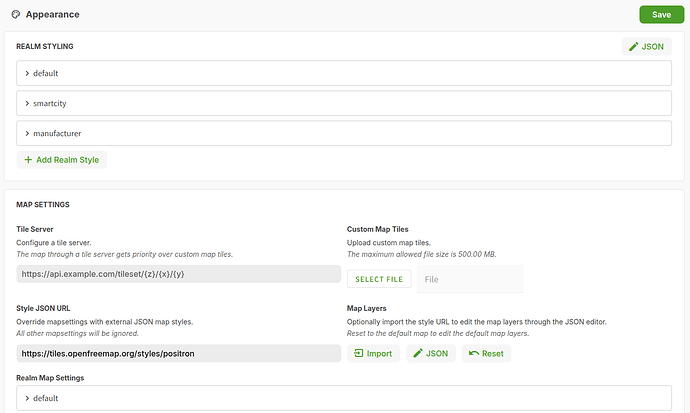Viewport: 690px width, 413px height.
Task: Click 'Override mapsettings with external JSON map styles.'
Action: tap(105, 322)
